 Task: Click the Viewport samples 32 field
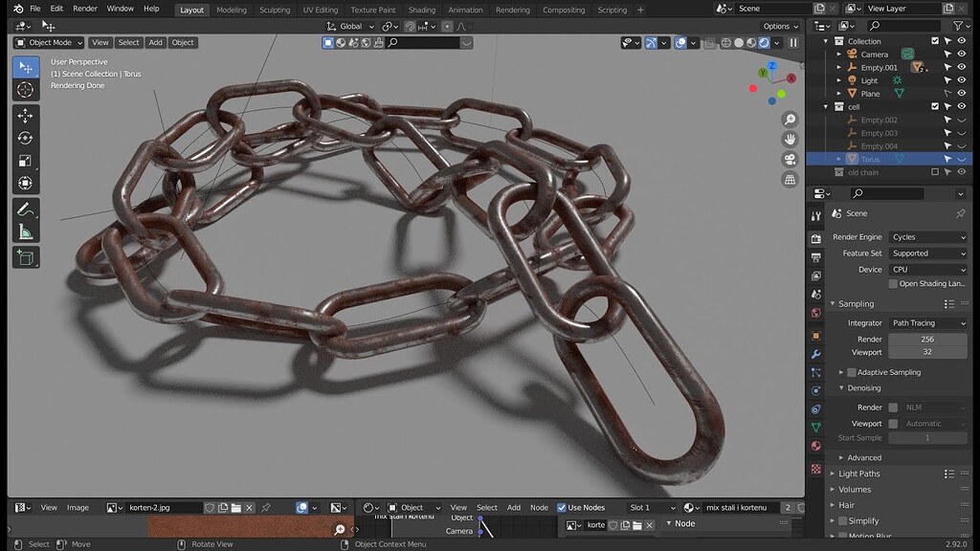point(927,352)
